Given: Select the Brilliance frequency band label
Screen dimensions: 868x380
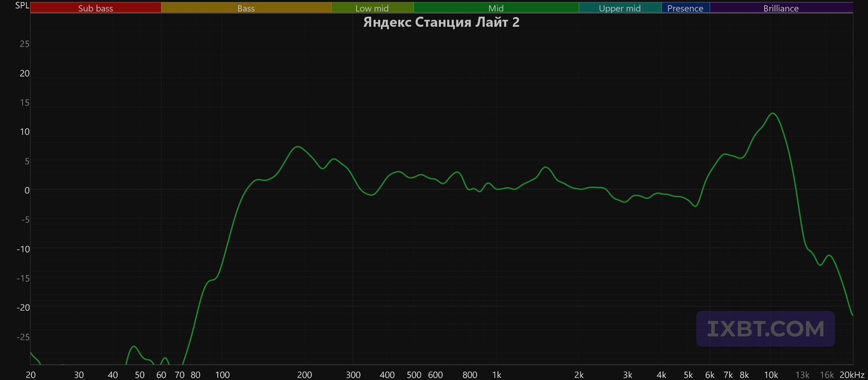Looking at the screenshot, I should (781, 8).
